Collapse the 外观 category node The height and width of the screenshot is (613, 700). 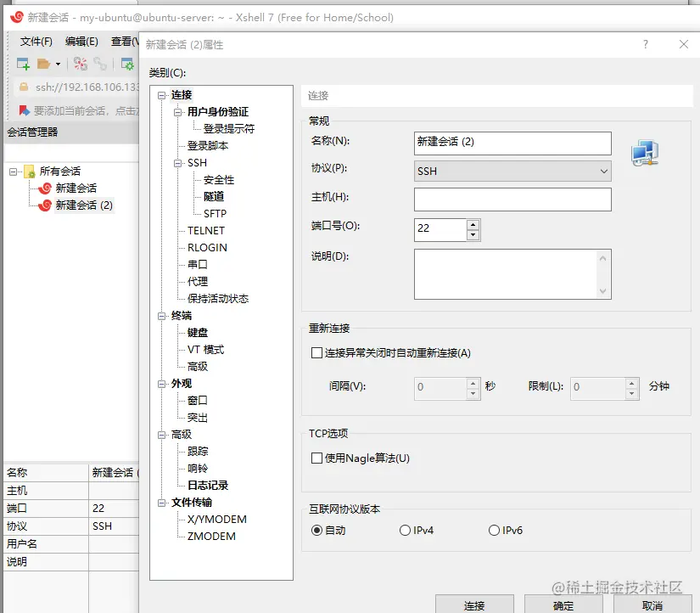161,384
